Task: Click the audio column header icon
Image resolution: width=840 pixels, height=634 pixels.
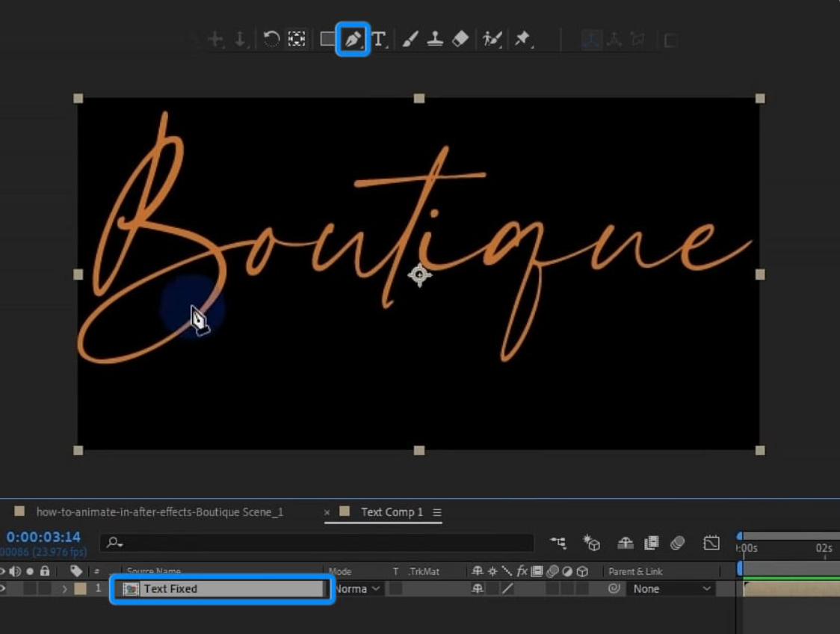Action: point(15,571)
